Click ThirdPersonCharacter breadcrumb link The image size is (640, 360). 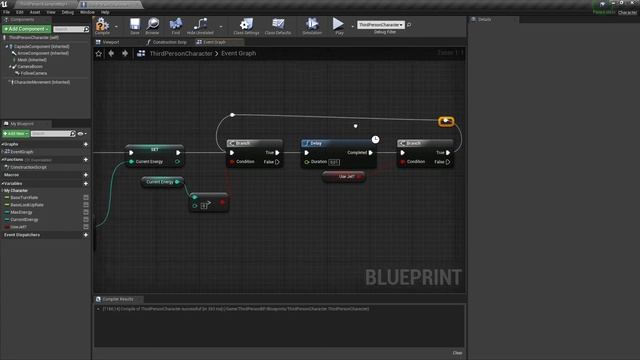[x=181, y=53]
